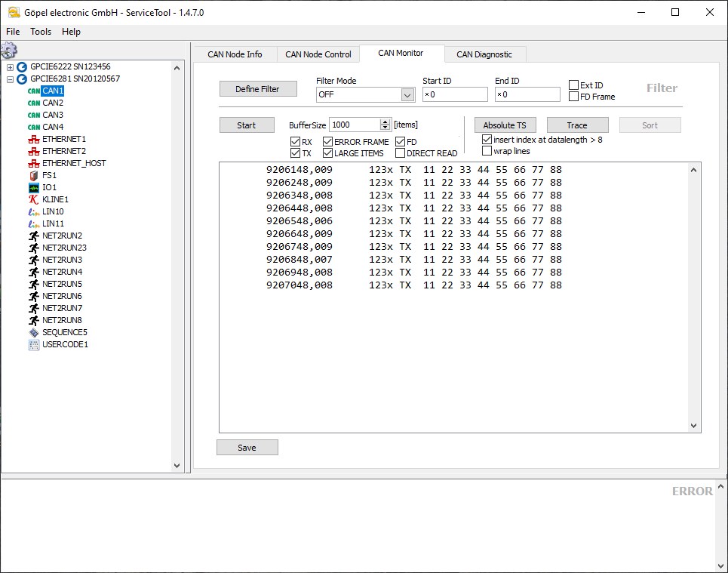Click the NET2RUN6 running man icon
Screen dimensions: 728x573
34,297
